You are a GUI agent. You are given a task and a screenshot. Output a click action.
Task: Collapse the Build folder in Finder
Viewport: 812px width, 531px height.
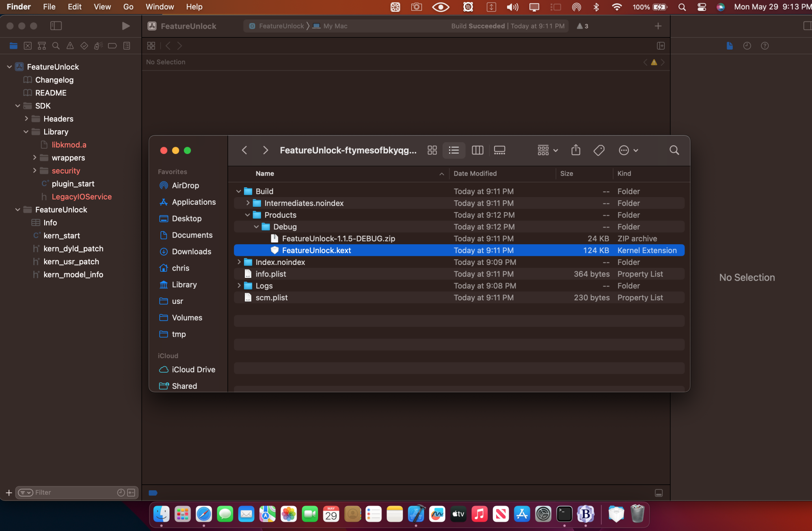tap(239, 191)
